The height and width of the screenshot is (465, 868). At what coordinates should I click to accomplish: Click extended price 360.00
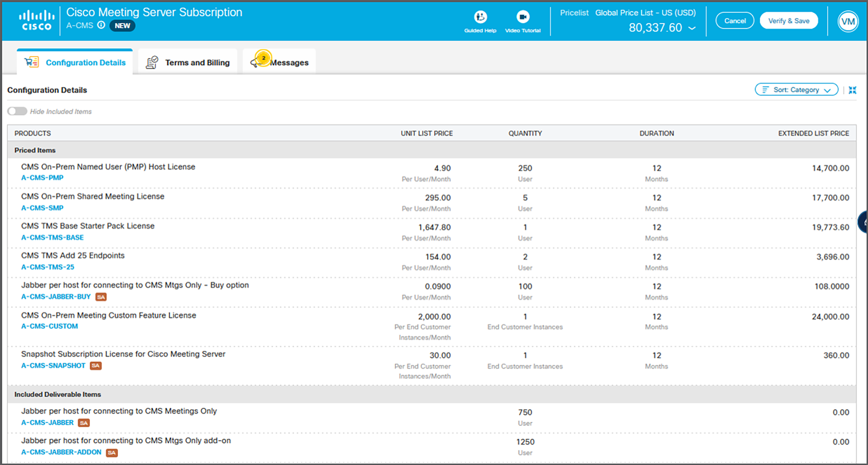click(836, 355)
